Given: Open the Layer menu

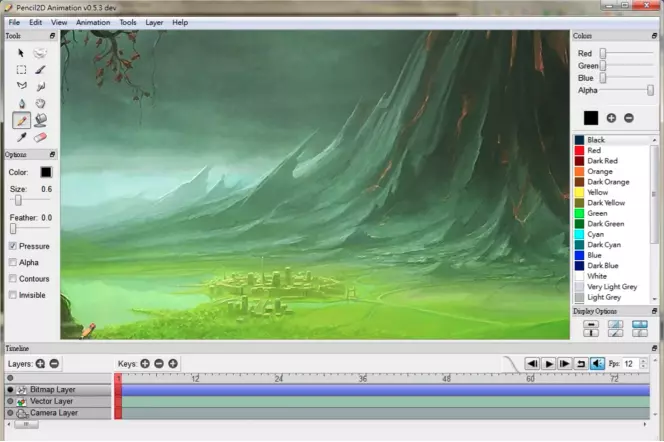Looking at the screenshot, I should [x=154, y=22].
